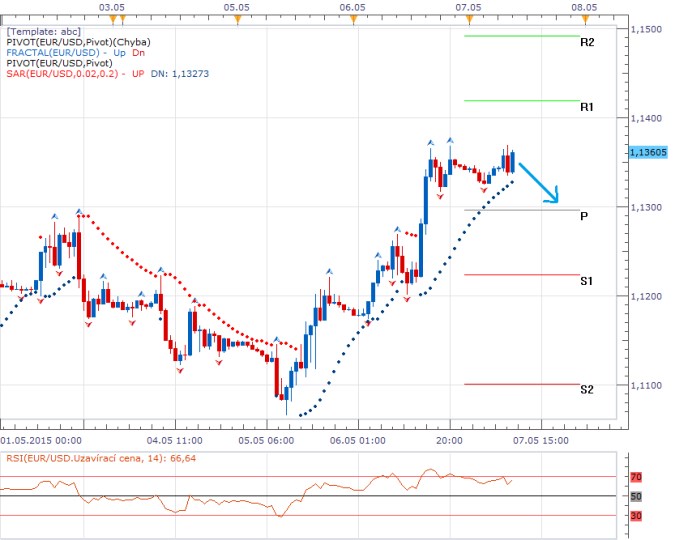This screenshot has width=675, height=540.
Task: Click the RSI 50 midline level label
Action: tap(636, 496)
